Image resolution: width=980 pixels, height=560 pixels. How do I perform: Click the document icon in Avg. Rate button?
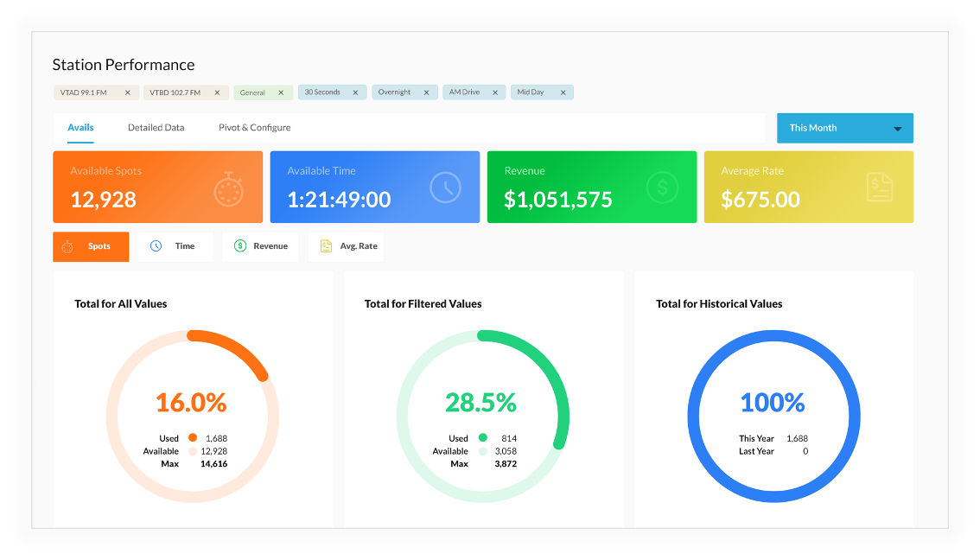pos(327,246)
